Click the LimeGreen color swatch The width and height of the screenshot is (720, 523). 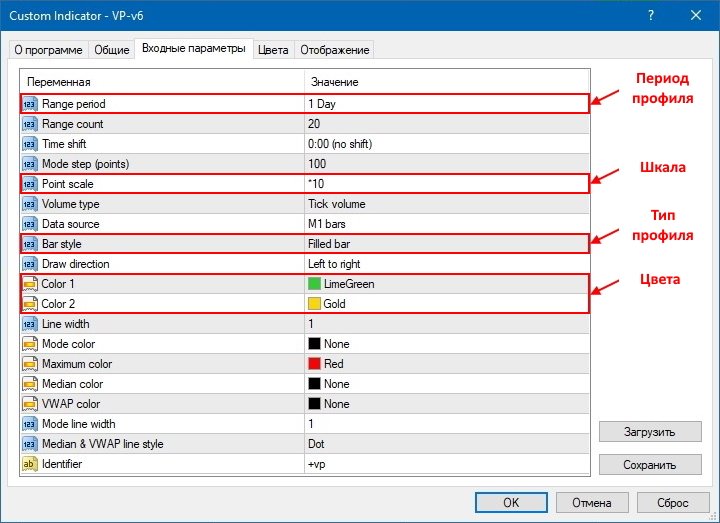pyautogui.click(x=315, y=284)
